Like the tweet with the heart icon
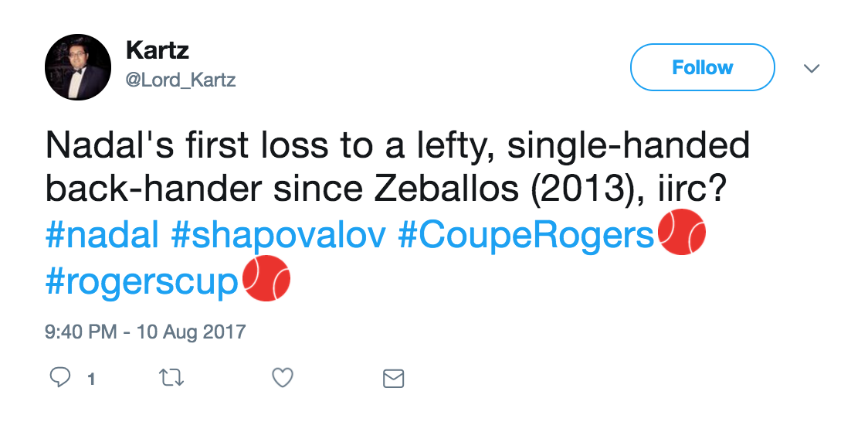Screen dimensions: 868x422 click(x=283, y=378)
